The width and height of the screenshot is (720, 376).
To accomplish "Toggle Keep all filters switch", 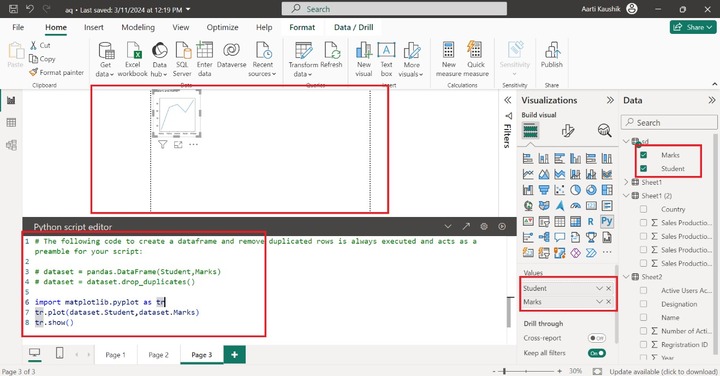I will tap(596, 353).
